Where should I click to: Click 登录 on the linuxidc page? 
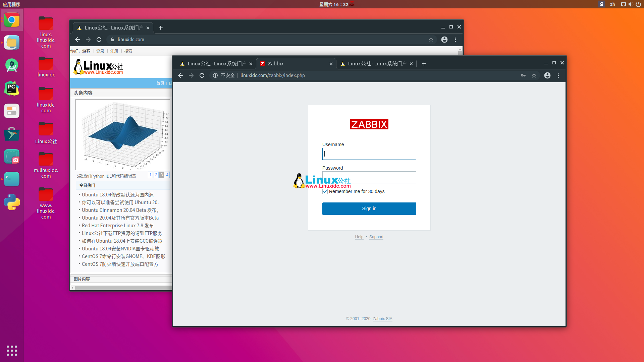100,51
